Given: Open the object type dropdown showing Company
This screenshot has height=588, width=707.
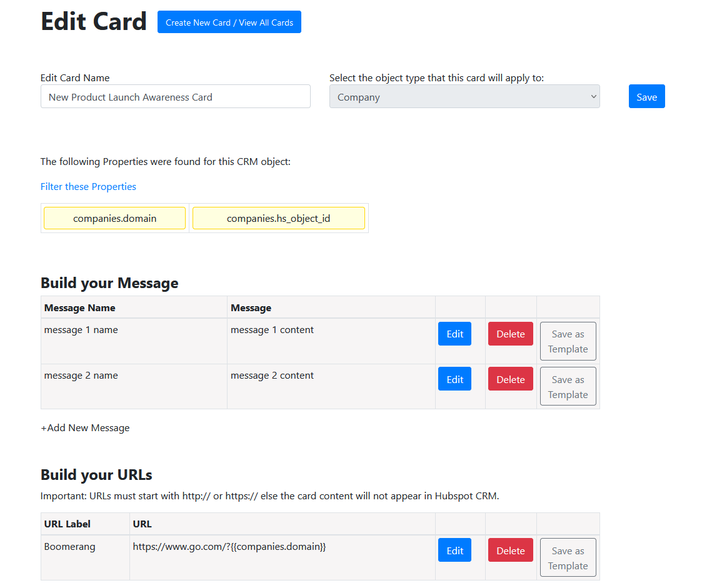Looking at the screenshot, I should point(464,97).
